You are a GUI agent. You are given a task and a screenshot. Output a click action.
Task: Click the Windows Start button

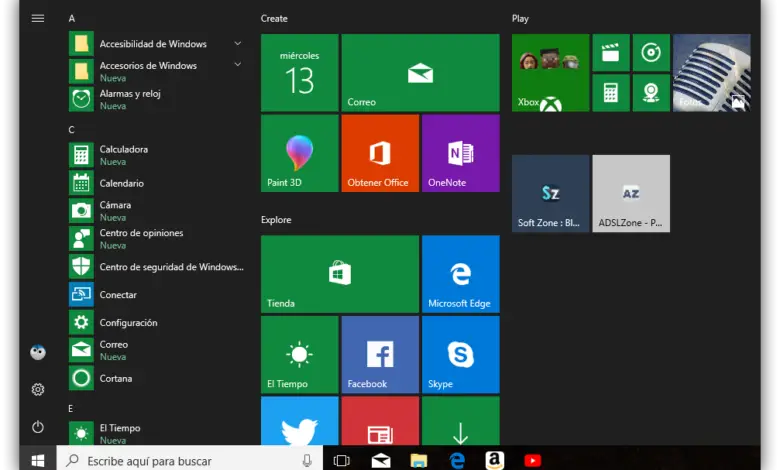click(x=38, y=461)
